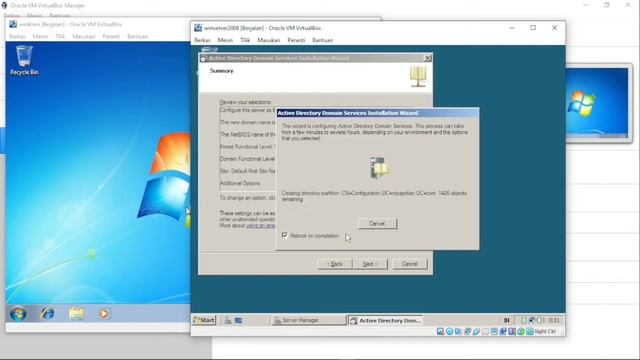Open Bantuan menu in winserver2008 window
This screenshot has width=640, height=360.
coord(322,40)
